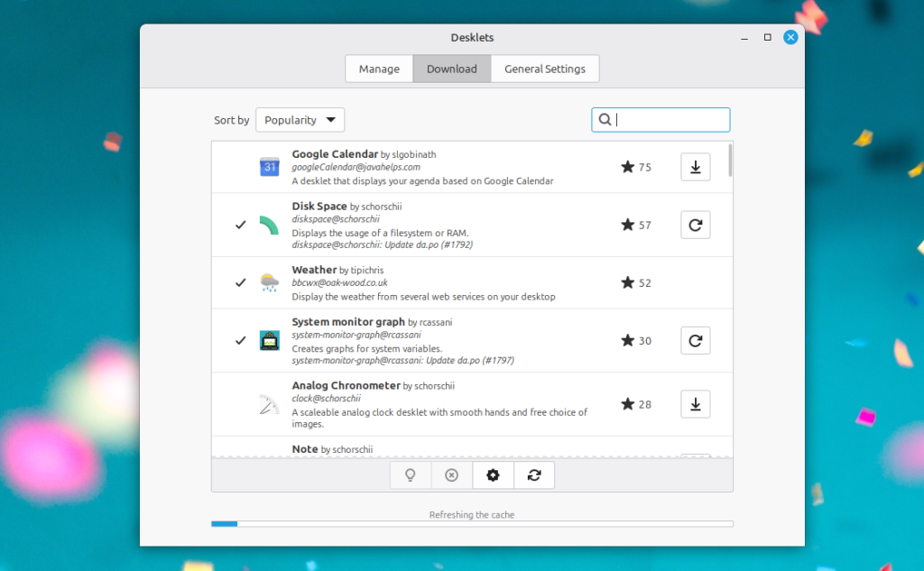Click the gear settings icon in bottom toolbar

tap(493, 475)
